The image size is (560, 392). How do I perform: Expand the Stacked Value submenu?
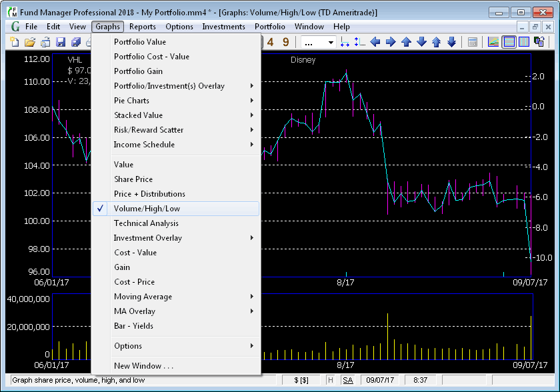click(x=176, y=115)
